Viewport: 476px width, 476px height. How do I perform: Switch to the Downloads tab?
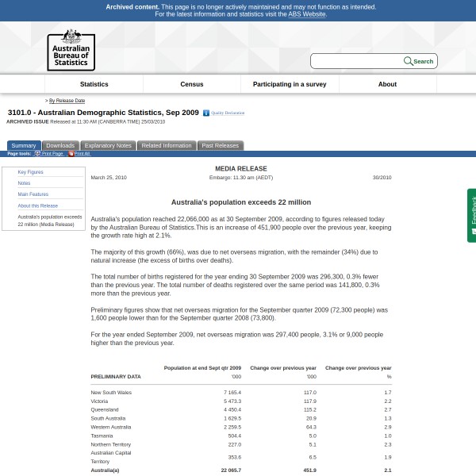click(x=60, y=146)
